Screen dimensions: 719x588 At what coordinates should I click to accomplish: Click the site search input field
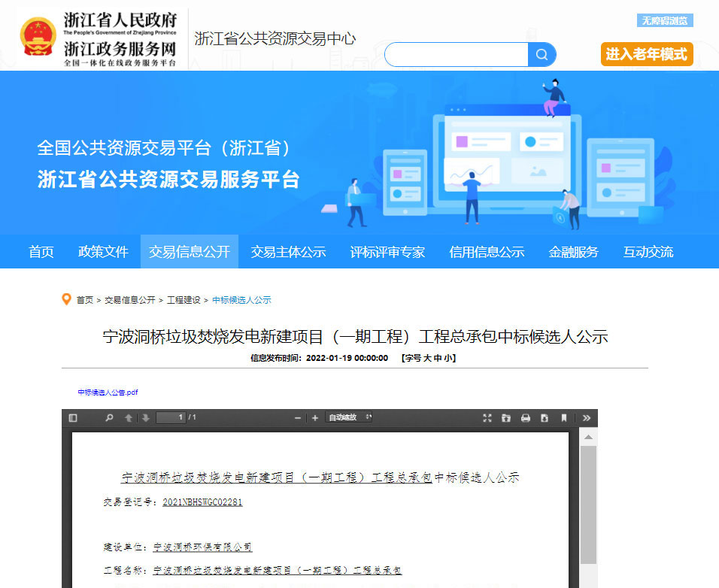pyautogui.click(x=457, y=55)
